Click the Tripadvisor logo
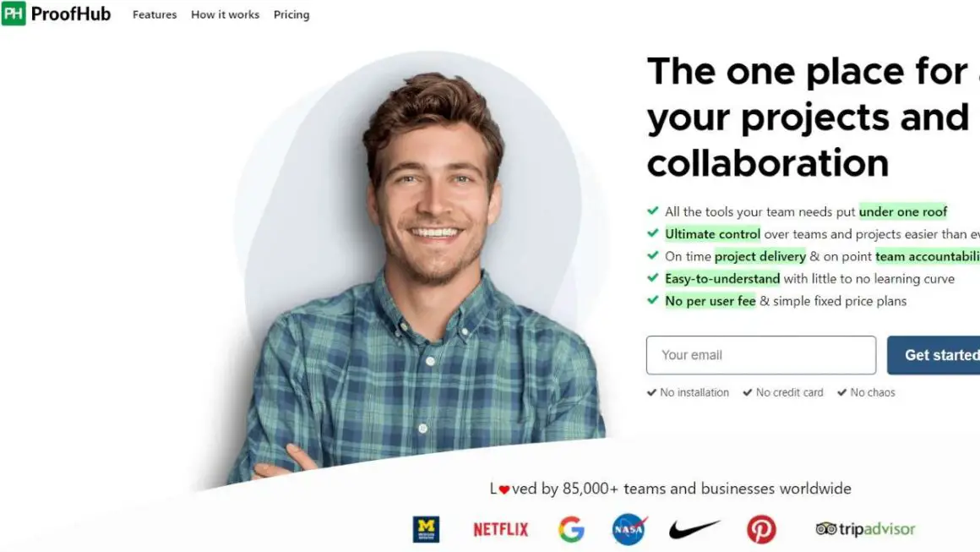 coord(865,529)
